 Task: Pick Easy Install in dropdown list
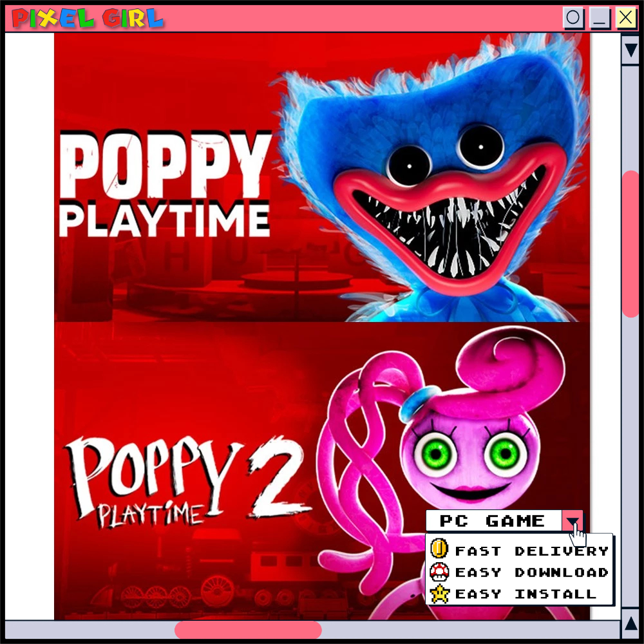[525, 594]
